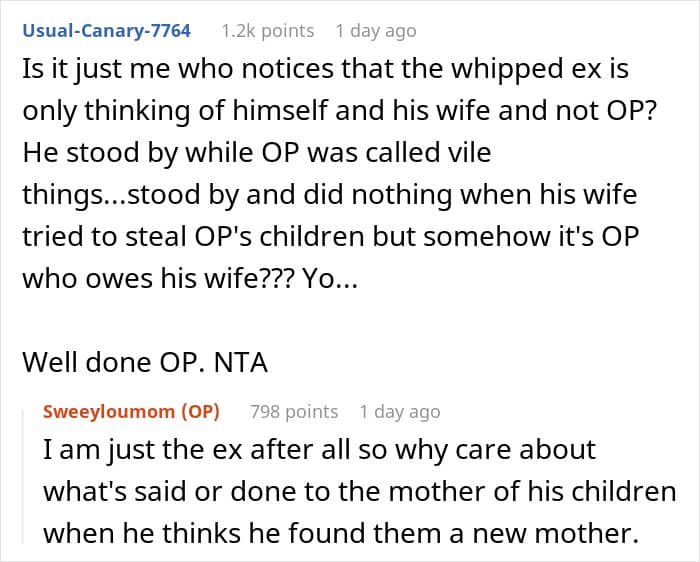
Task: Open the Sweeyloumom user profile
Action: pos(108,412)
